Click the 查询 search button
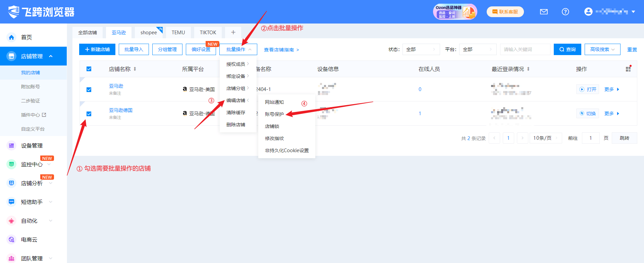644x263 pixels. click(568, 49)
